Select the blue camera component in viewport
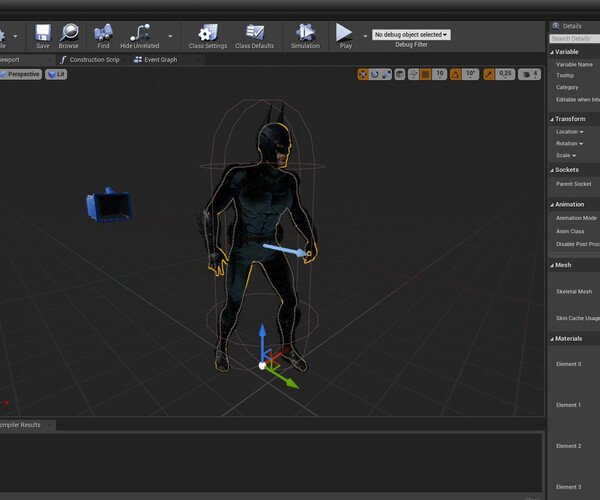 (109, 206)
